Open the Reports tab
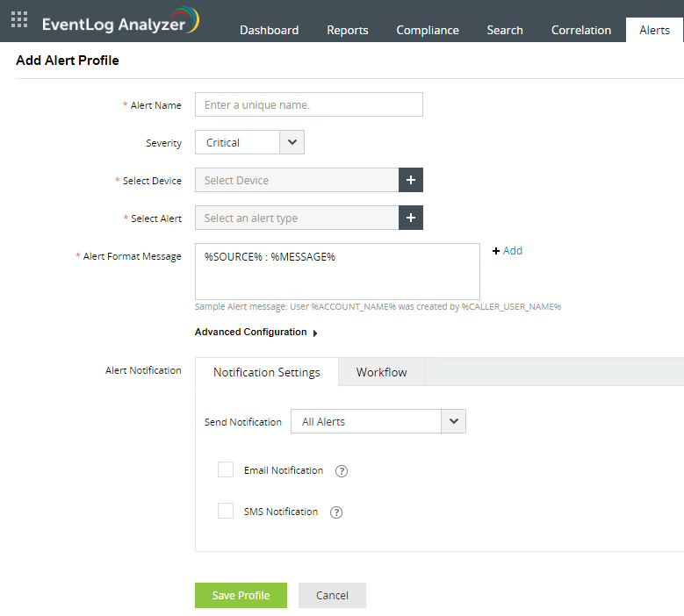The height and width of the screenshot is (616, 684). (348, 30)
